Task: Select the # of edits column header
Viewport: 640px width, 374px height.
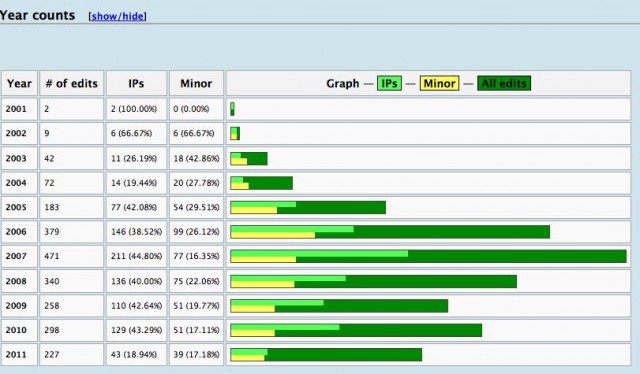Action: click(71, 83)
